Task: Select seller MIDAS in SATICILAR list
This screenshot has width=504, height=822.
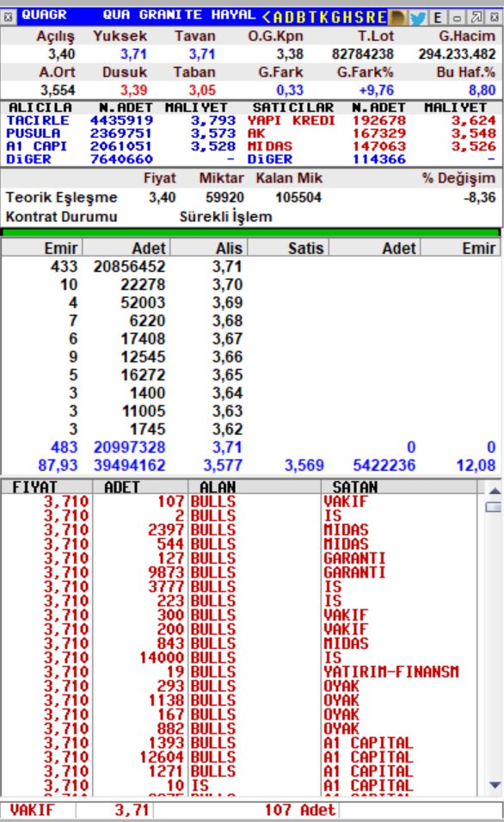Action: click(x=372, y=146)
